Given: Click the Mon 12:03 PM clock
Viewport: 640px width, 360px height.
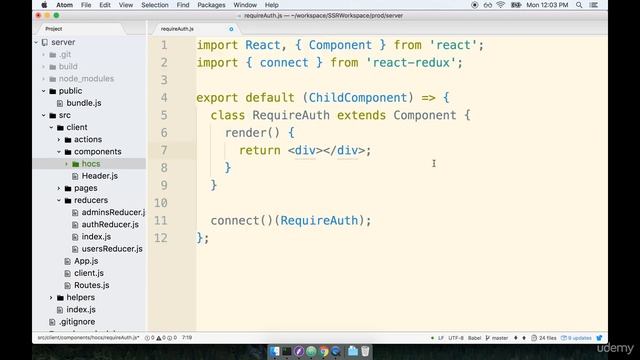Looking at the screenshot, I should point(547,5).
